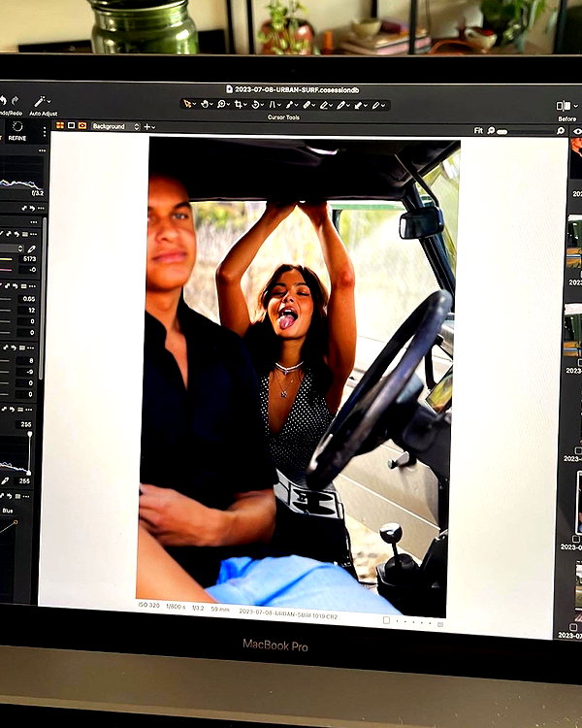The width and height of the screenshot is (582, 728).
Task: Enable the orange exposure warning toggle
Action: [x=82, y=125]
